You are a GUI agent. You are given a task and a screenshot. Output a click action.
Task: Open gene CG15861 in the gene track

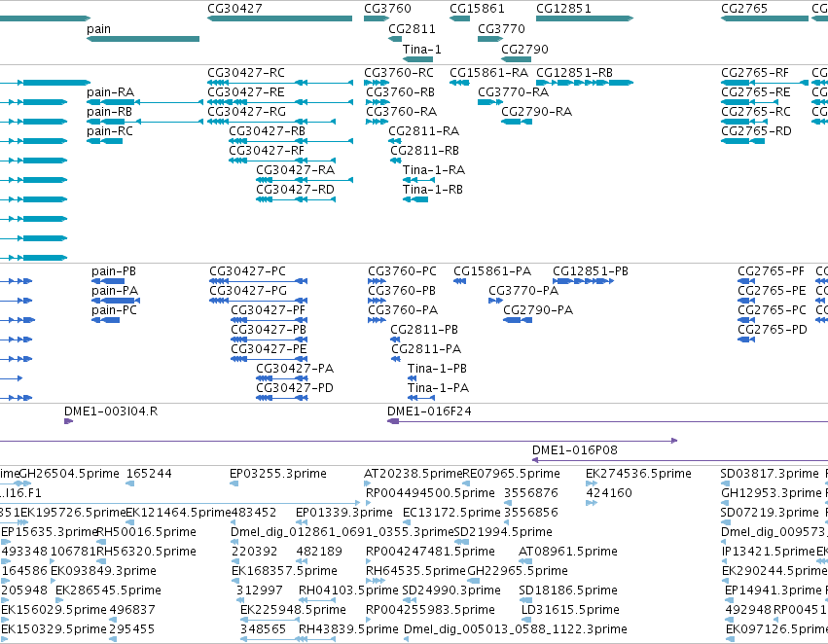[459, 18]
